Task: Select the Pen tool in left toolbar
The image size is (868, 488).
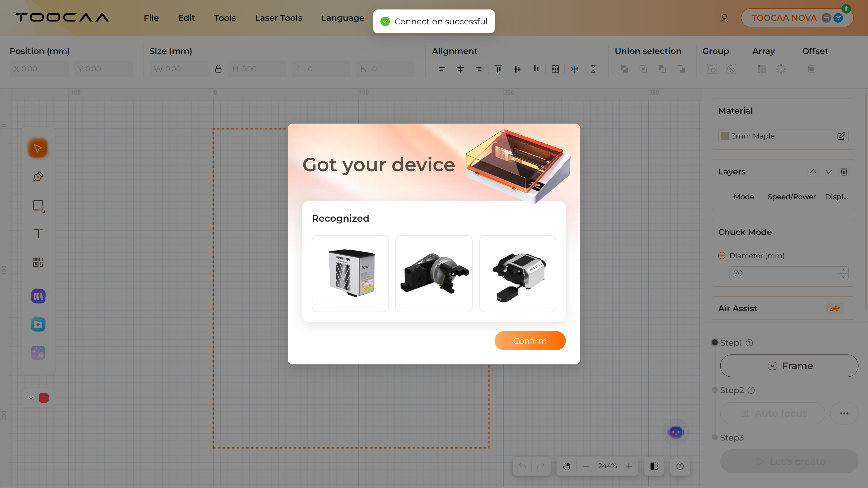Action: pyautogui.click(x=38, y=177)
